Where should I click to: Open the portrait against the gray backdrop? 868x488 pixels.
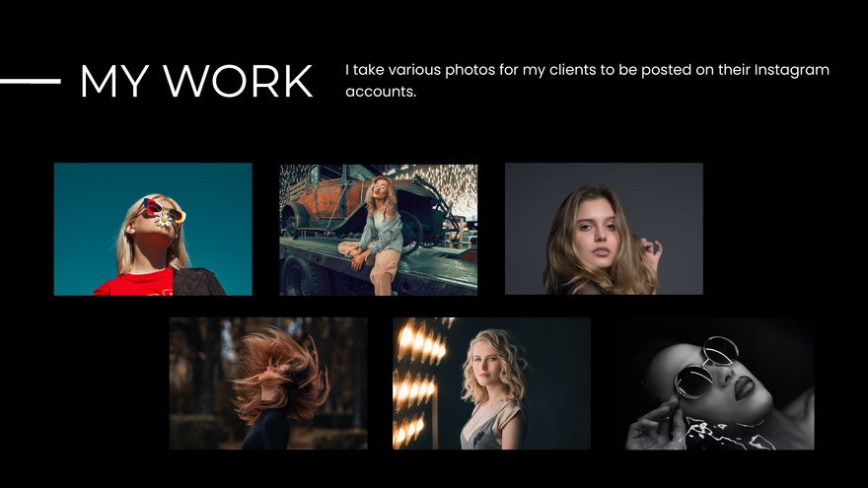pos(604,229)
